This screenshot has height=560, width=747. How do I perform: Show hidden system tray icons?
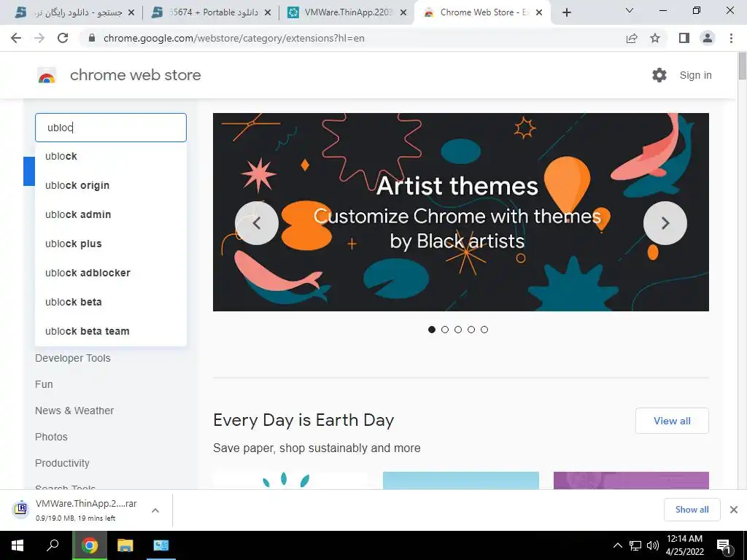pos(617,545)
